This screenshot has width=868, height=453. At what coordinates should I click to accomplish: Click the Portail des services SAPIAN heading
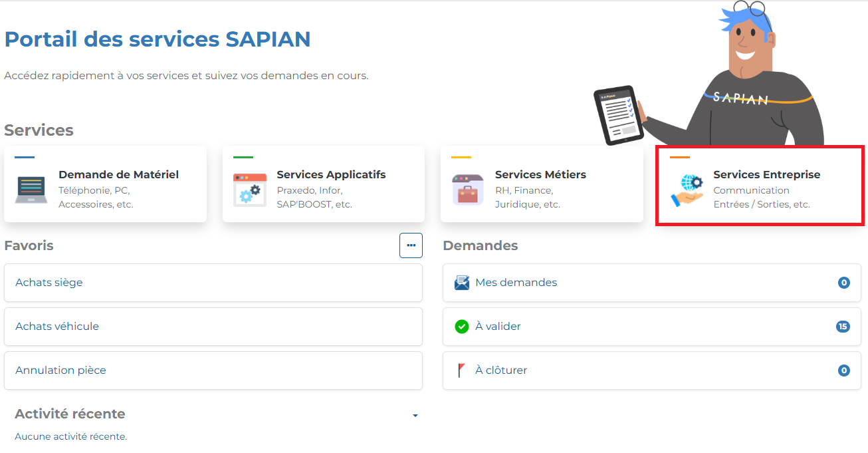point(158,39)
